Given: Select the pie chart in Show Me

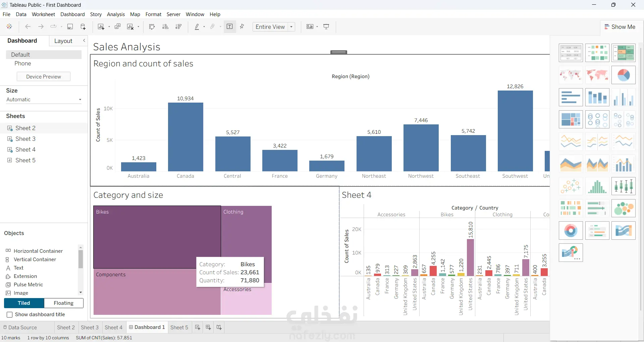Looking at the screenshot, I should coord(624,75).
